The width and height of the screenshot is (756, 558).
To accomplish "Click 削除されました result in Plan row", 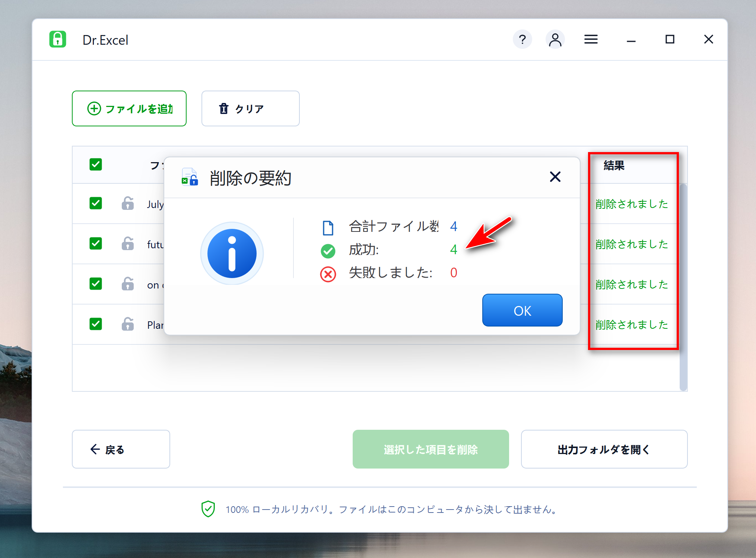I will click(632, 325).
